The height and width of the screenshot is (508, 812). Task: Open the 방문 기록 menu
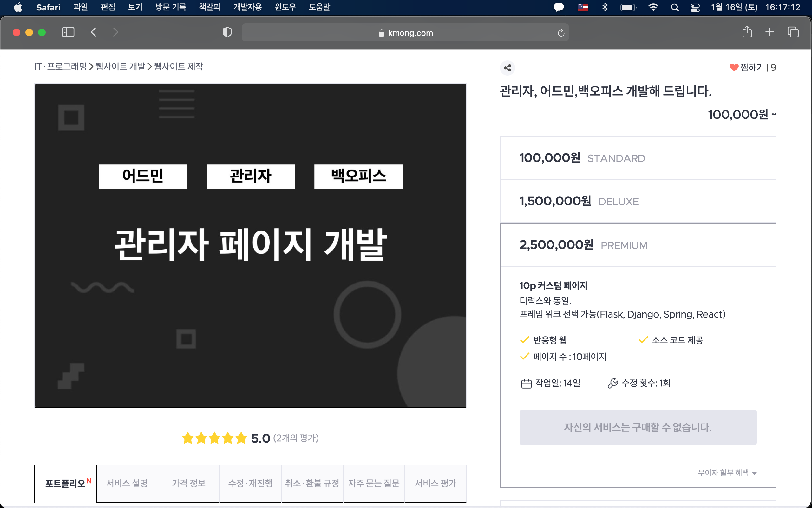point(170,7)
